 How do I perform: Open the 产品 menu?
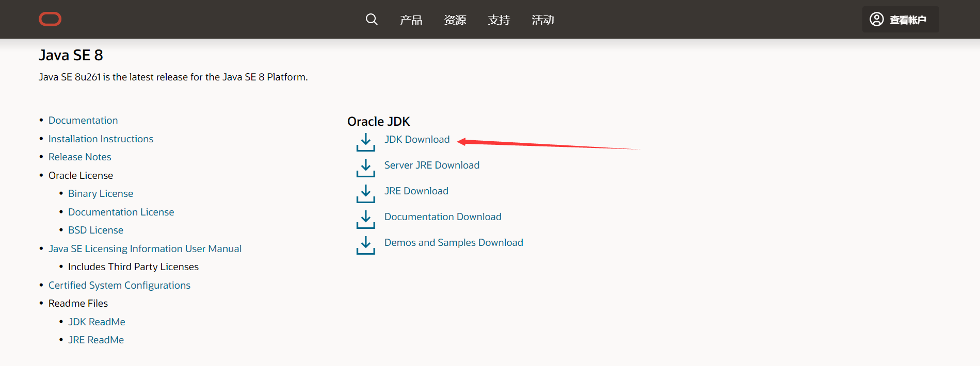coord(411,20)
